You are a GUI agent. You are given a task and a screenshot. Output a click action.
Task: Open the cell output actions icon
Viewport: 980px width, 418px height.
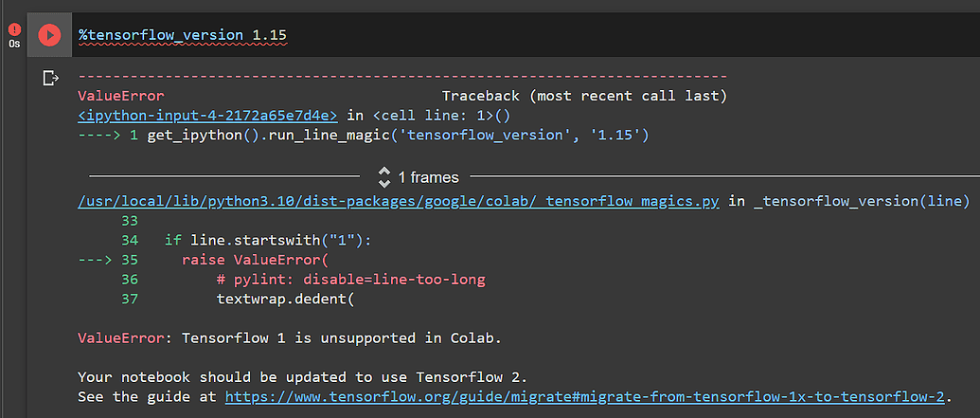coord(52,78)
